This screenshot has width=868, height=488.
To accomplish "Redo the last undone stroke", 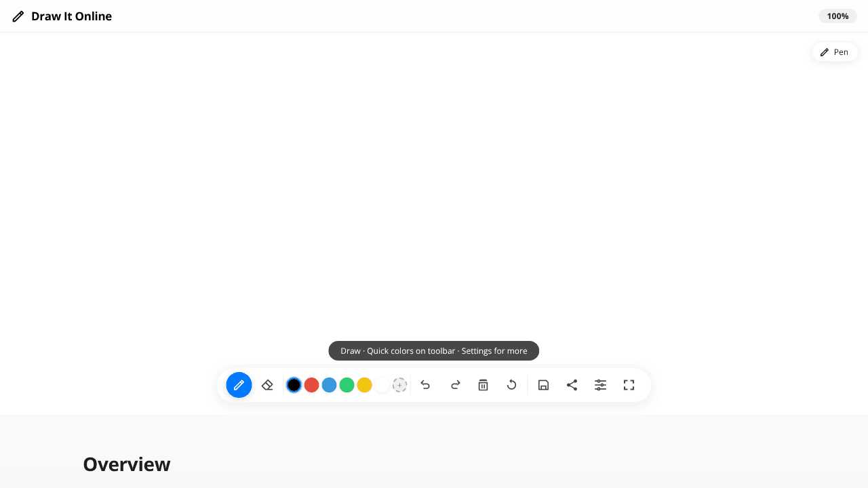I will (x=455, y=385).
